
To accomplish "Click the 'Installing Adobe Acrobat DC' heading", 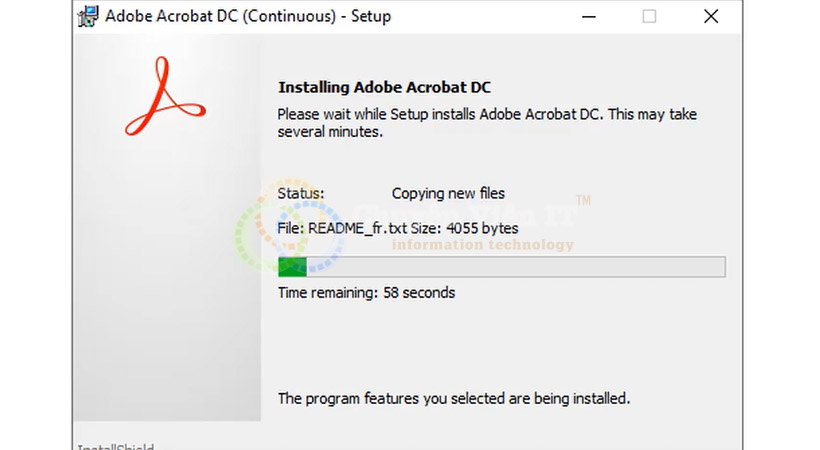I will [x=384, y=87].
